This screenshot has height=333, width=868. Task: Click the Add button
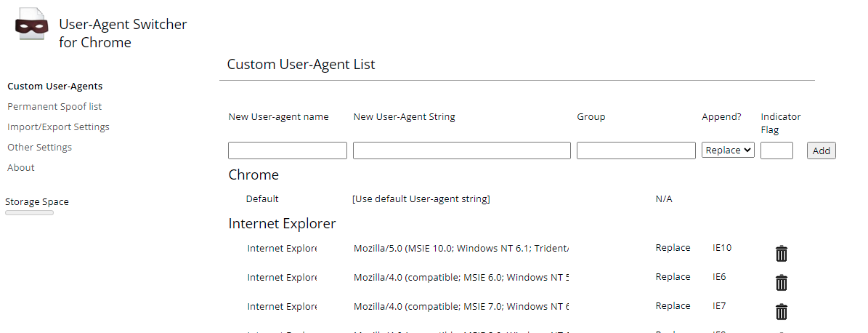821,151
